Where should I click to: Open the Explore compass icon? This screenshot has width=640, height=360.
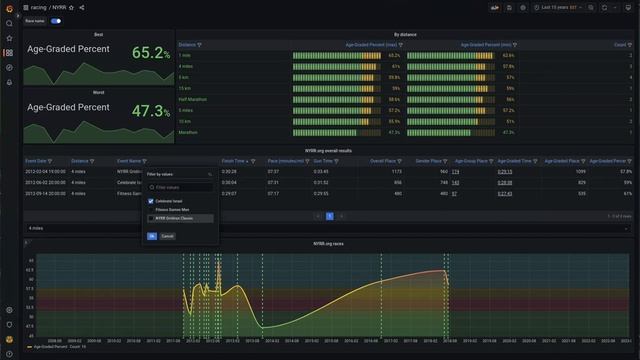pyautogui.click(x=9, y=67)
